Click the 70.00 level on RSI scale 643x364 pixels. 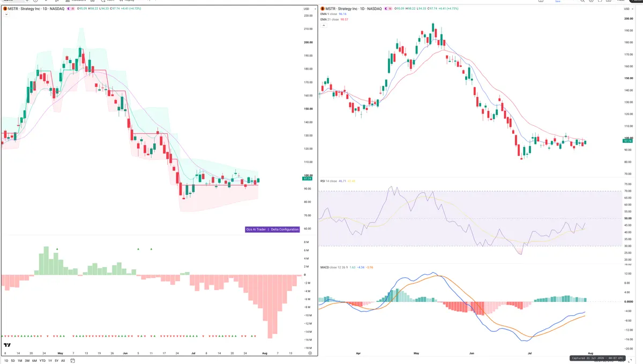[x=628, y=191]
